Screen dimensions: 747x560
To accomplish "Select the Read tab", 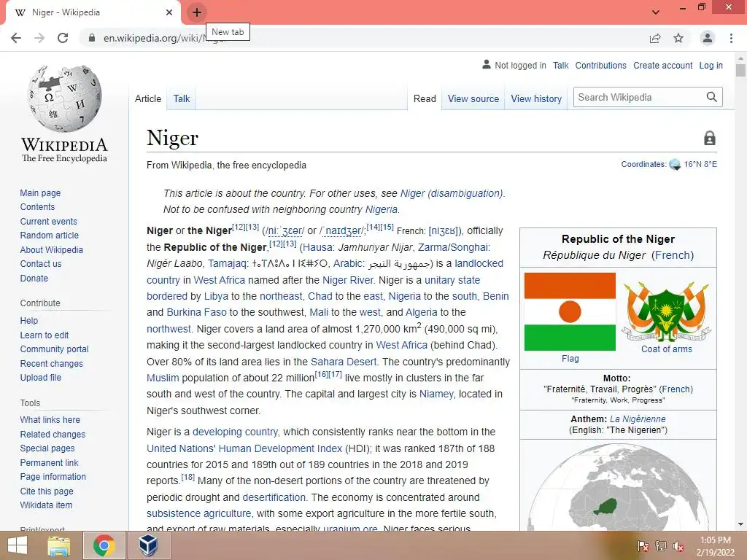I will pos(425,98).
